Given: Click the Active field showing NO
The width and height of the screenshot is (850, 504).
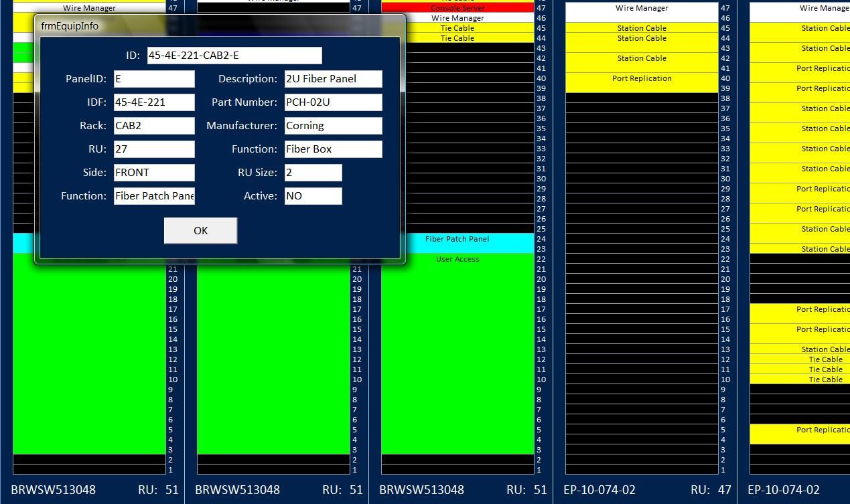Looking at the screenshot, I should [x=313, y=196].
